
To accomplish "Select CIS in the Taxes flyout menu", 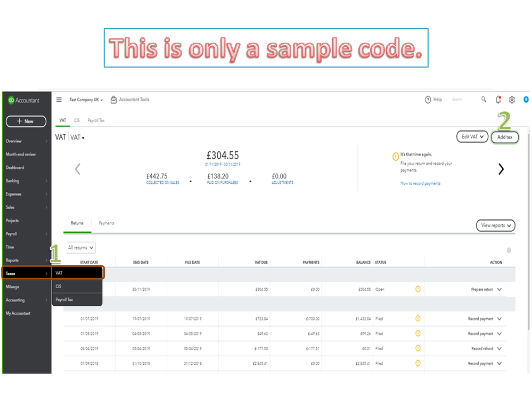I will coord(77,287).
